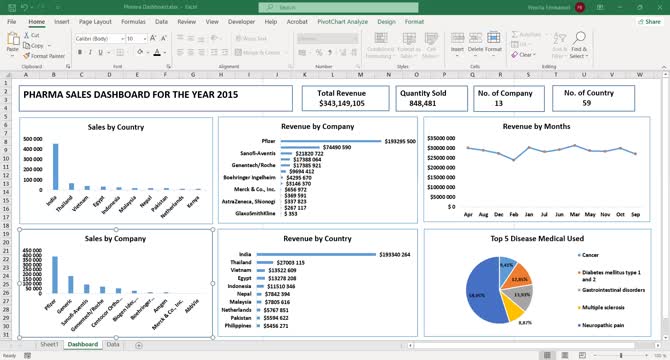670x360 pixels.
Task: Click the Save icon in title bar
Action: pos(12,7)
